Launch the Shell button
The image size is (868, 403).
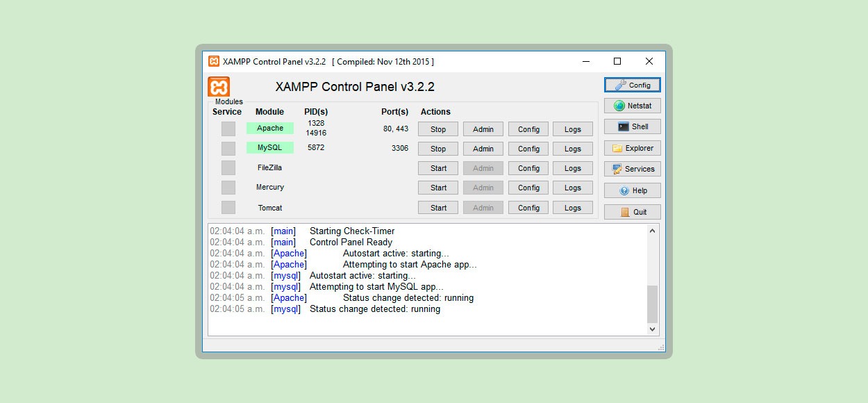click(632, 126)
